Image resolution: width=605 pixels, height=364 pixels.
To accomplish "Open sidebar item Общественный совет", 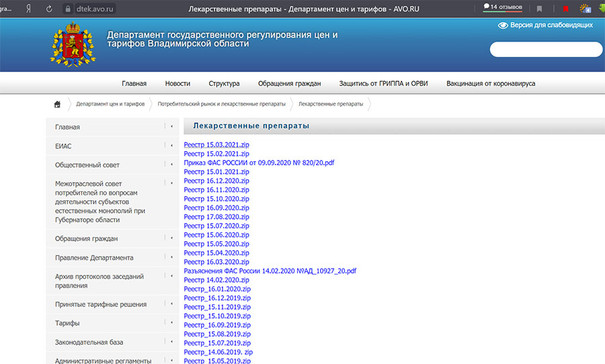I will (x=87, y=165).
